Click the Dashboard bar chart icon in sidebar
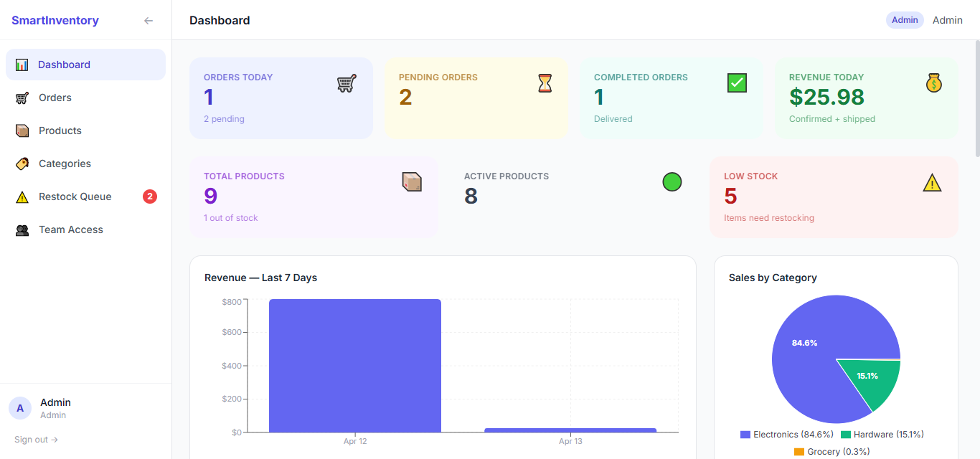The image size is (980, 459). tap(22, 65)
